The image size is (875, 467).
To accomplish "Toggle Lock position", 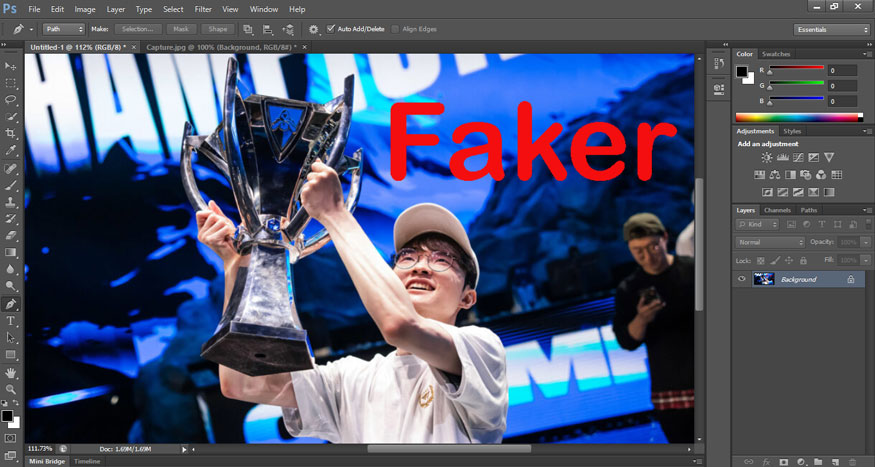I will coord(789,261).
